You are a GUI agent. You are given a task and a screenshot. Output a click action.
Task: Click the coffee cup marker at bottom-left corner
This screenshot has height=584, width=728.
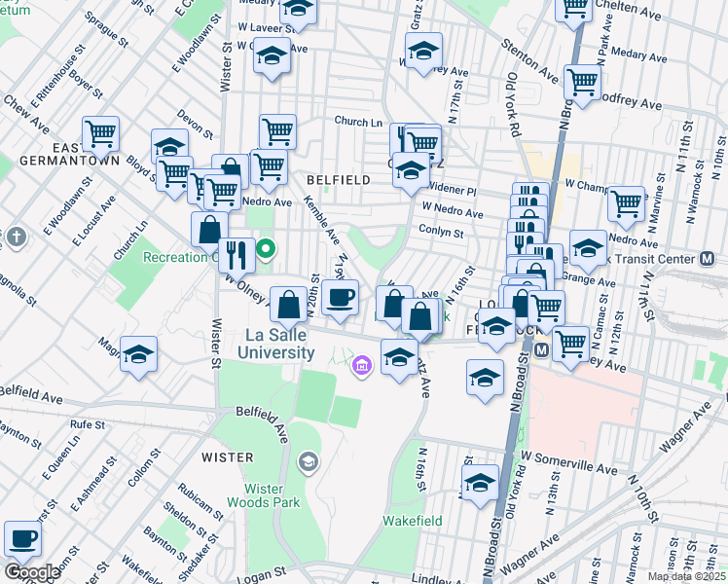pos(22,542)
